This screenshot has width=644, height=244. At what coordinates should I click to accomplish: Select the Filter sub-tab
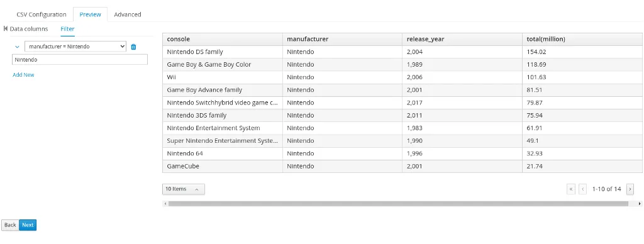click(67, 29)
